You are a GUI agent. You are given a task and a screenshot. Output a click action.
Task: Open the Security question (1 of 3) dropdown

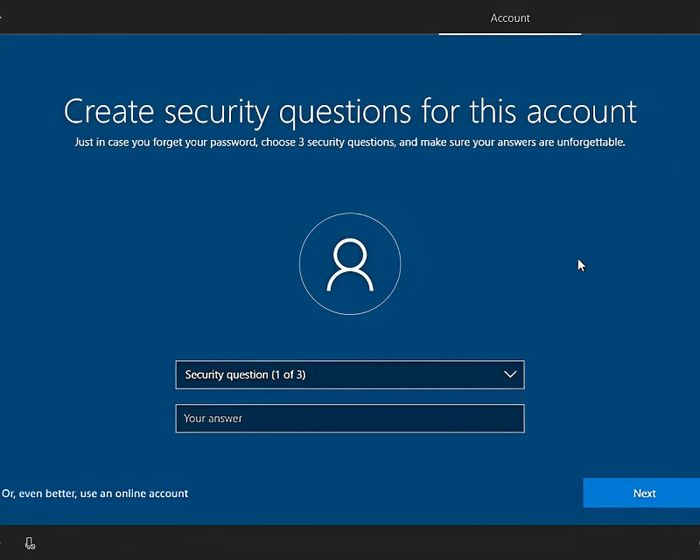coord(350,375)
